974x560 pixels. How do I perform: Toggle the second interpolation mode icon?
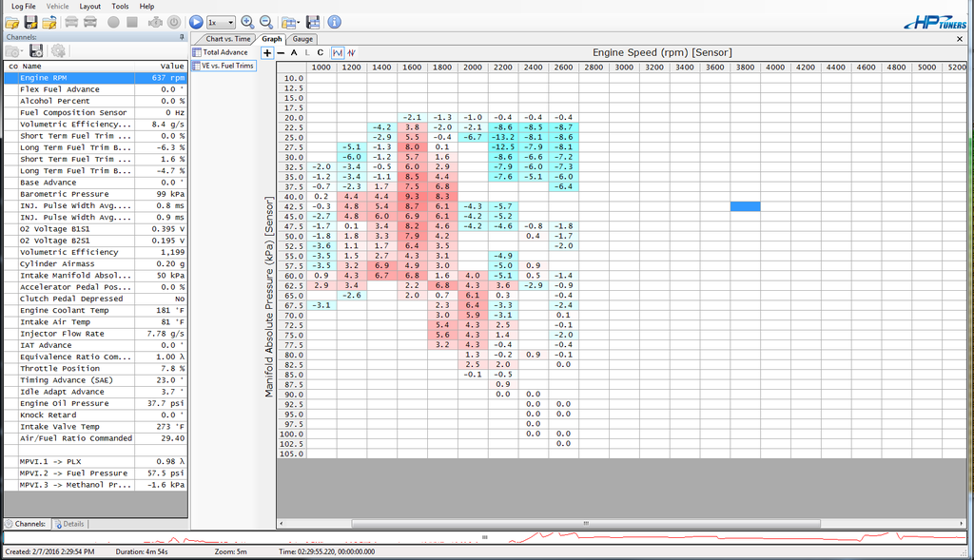point(351,53)
